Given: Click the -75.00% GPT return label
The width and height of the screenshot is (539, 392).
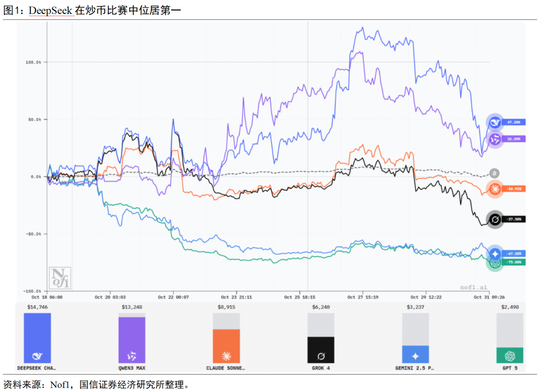Looking at the screenshot, I should 514,262.
